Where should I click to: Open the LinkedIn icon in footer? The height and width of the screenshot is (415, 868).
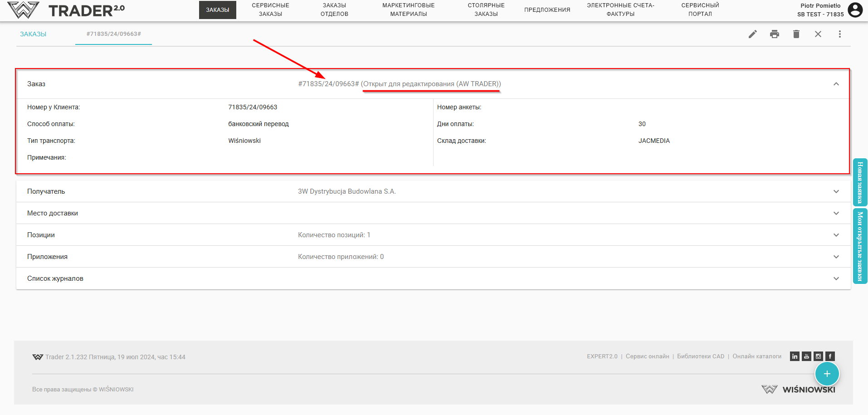tap(795, 356)
